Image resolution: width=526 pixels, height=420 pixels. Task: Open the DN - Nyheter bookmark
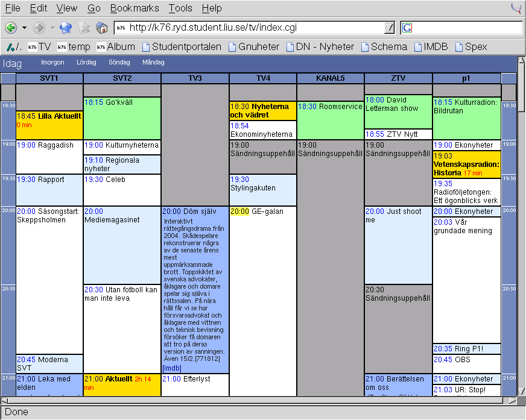(x=320, y=47)
